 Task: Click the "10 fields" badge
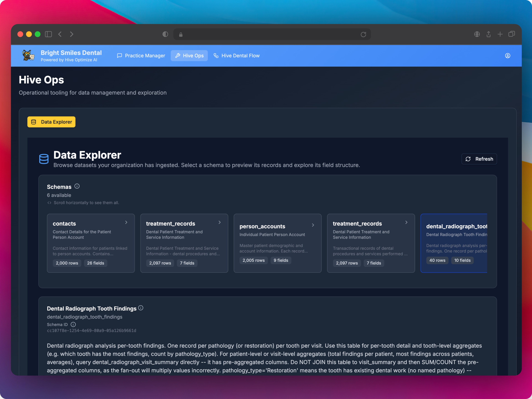[x=462, y=260]
